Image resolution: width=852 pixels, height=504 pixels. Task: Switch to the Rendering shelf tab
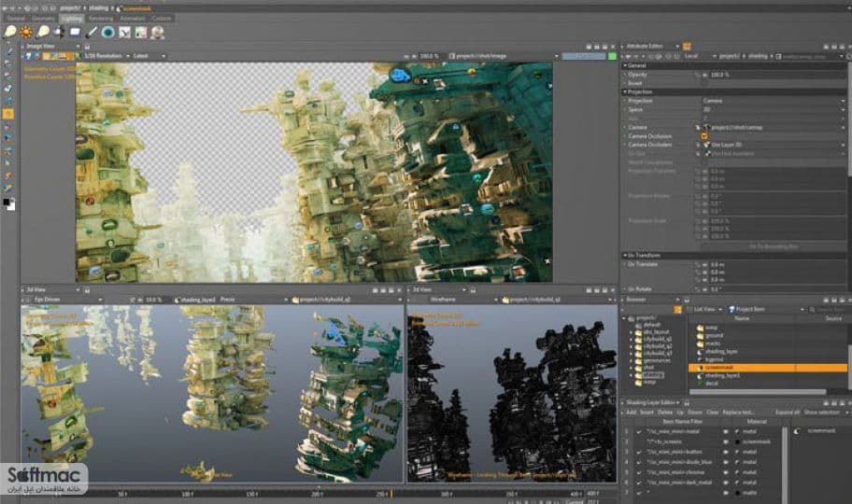[x=101, y=19]
